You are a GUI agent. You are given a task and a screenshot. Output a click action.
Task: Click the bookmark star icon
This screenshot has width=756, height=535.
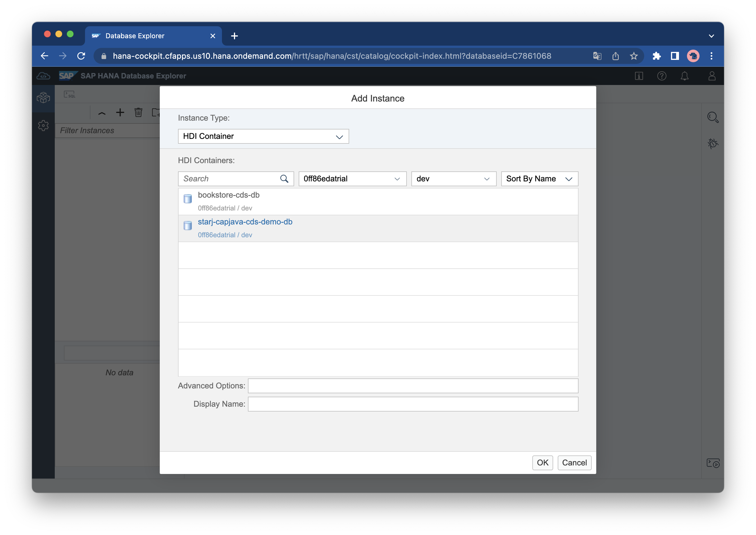(634, 56)
